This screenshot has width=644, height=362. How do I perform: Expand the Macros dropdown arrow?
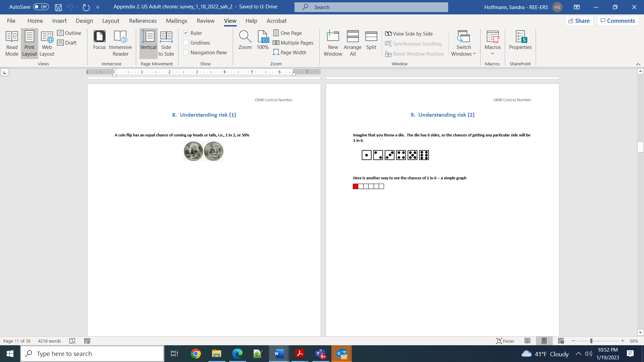[x=492, y=54]
